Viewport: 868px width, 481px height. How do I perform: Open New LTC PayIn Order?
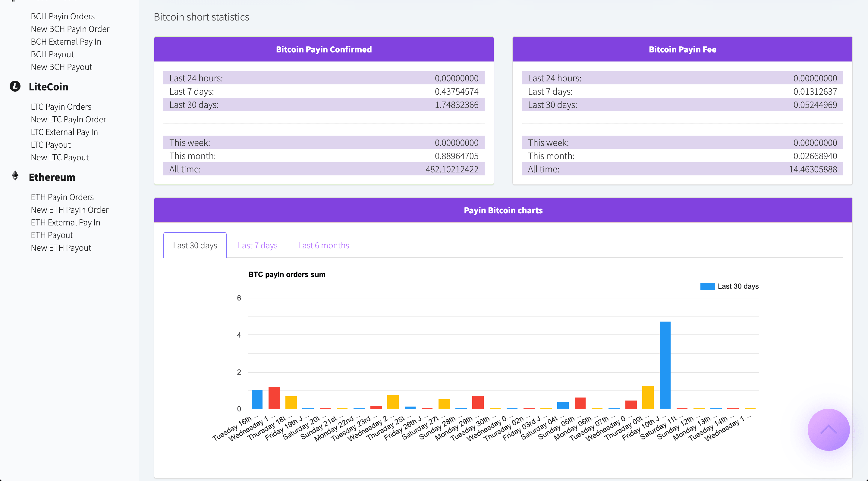68,120
